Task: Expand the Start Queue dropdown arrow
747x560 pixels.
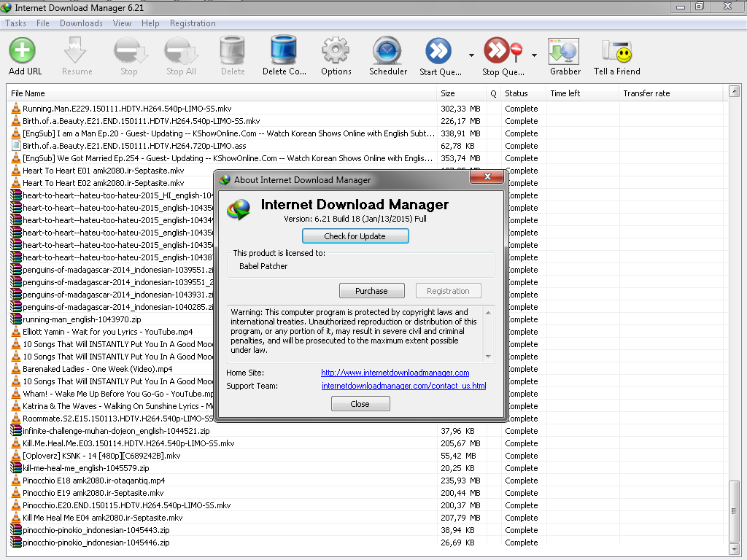Action: (x=471, y=55)
